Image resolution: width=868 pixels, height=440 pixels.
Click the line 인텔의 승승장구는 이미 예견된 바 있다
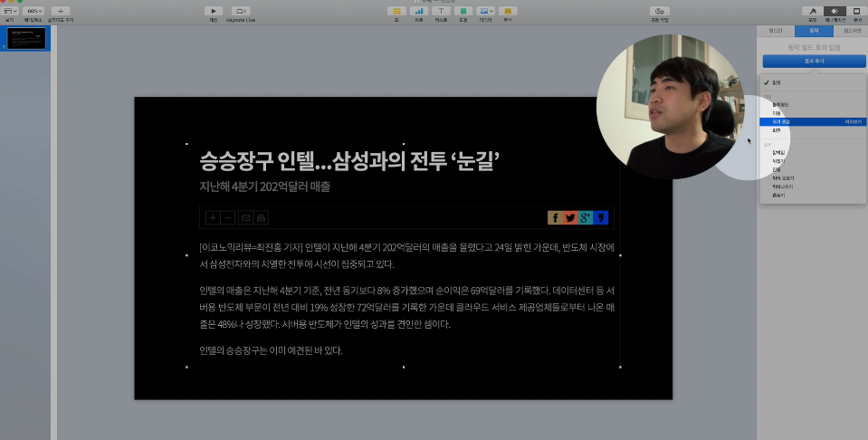pyautogui.click(x=272, y=350)
